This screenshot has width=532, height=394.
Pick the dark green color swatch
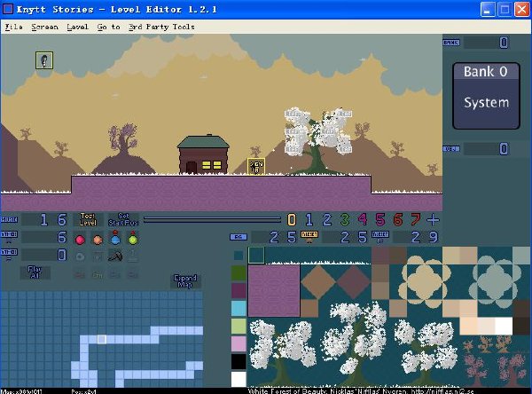click(x=239, y=273)
